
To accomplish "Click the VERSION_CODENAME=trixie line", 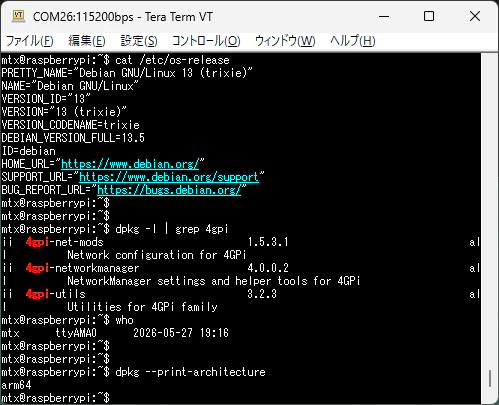I will click(x=70, y=125).
